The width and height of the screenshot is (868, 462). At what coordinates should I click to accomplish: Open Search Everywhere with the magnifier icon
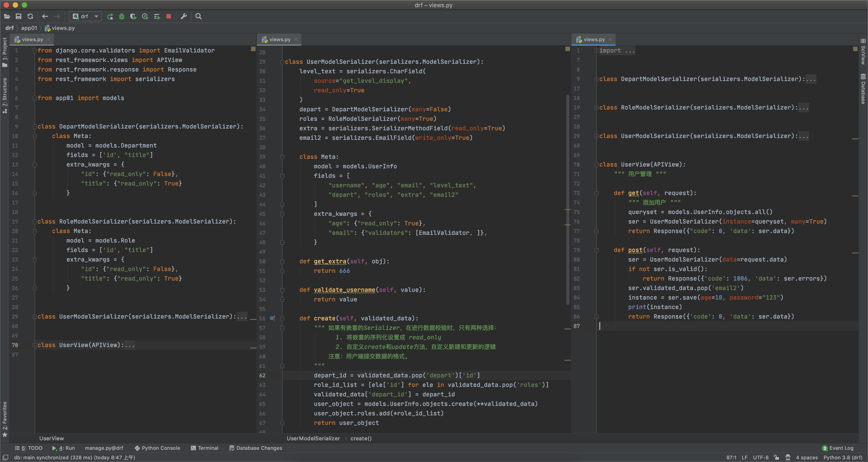click(x=199, y=16)
